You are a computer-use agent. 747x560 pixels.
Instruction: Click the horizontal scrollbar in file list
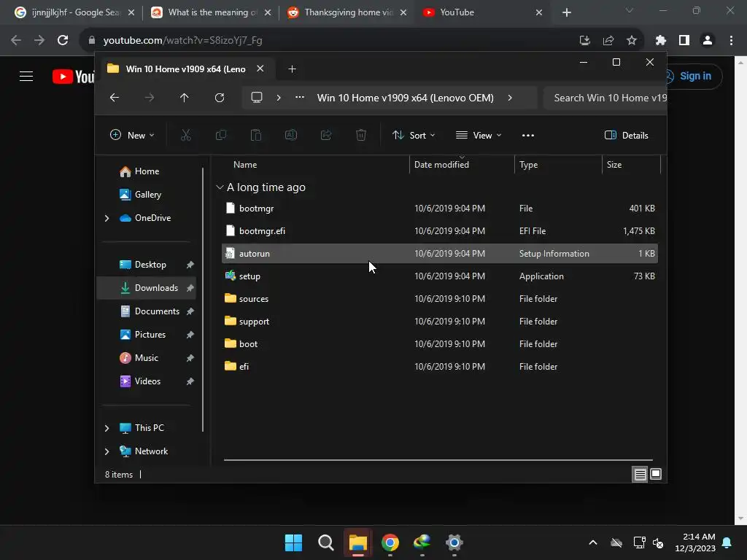click(438, 460)
